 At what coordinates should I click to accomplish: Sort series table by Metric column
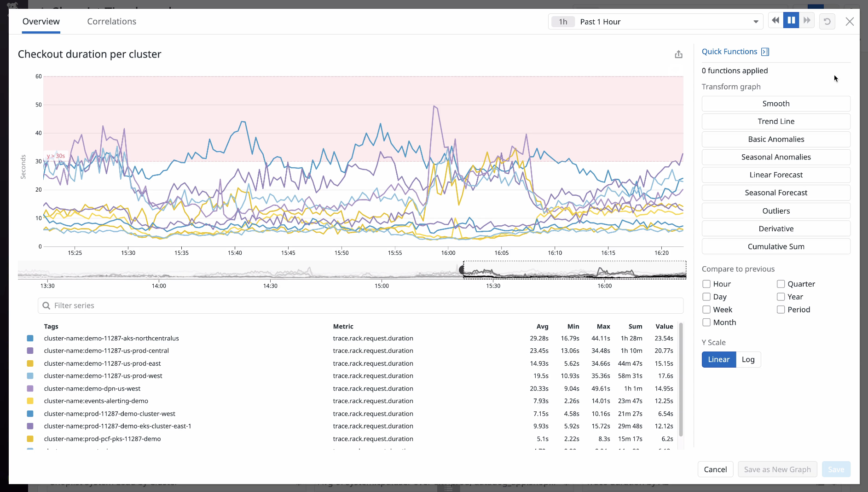click(343, 326)
